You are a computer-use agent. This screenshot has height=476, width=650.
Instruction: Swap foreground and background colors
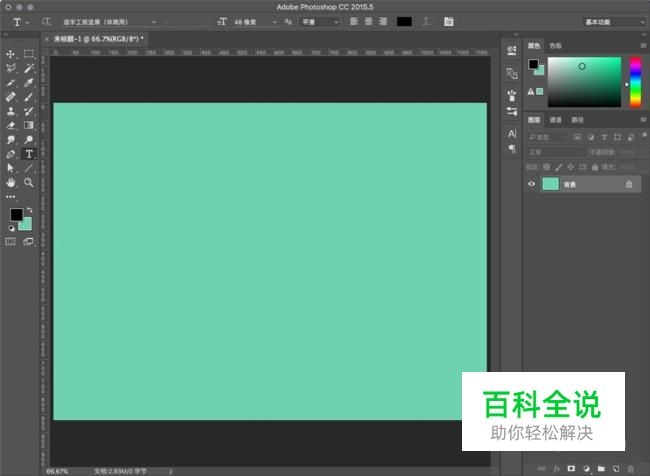(x=30, y=210)
